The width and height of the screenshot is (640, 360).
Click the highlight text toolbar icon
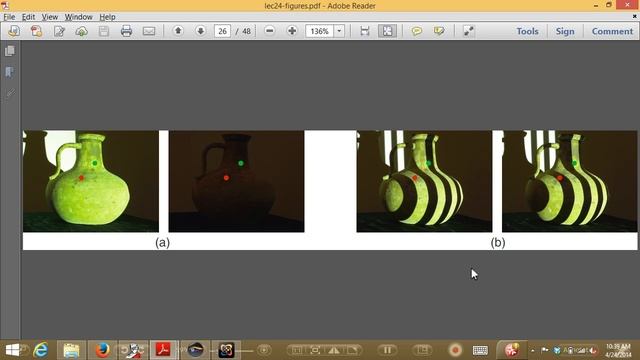coord(439,31)
